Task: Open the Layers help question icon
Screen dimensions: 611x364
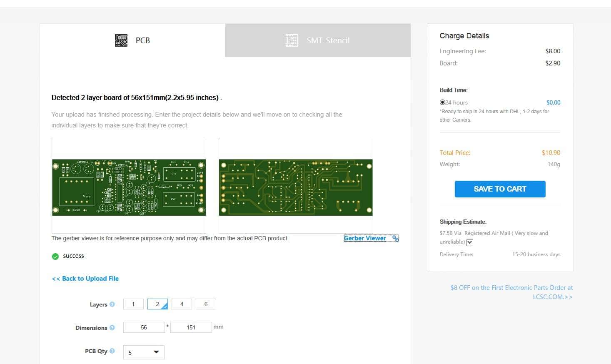Action: pyautogui.click(x=112, y=304)
